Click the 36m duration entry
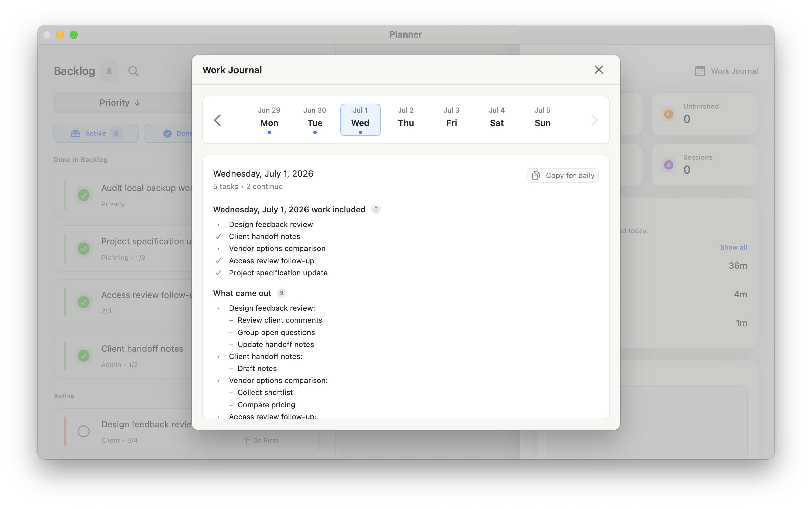812x509 pixels. click(x=738, y=266)
